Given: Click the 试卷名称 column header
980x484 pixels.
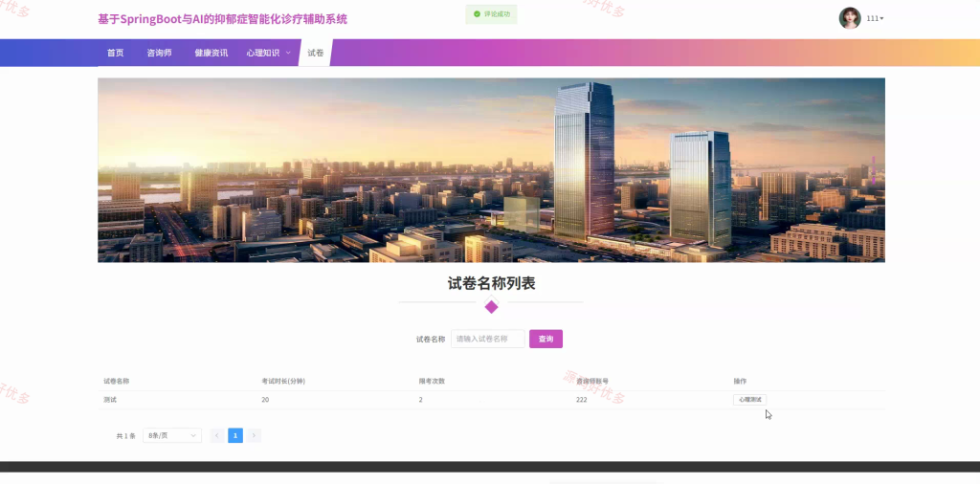Looking at the screenshot, I should coord(116,381).
